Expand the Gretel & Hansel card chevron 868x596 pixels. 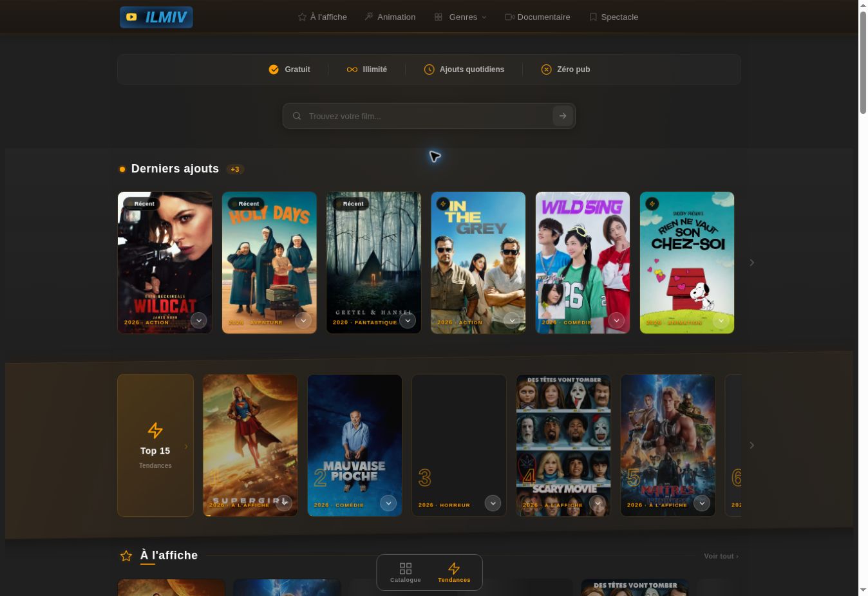point(408,320)
